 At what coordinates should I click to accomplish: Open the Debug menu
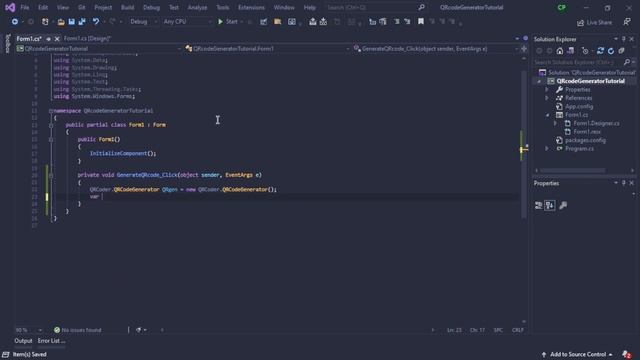pyautogui.click(x=151, y=7)
